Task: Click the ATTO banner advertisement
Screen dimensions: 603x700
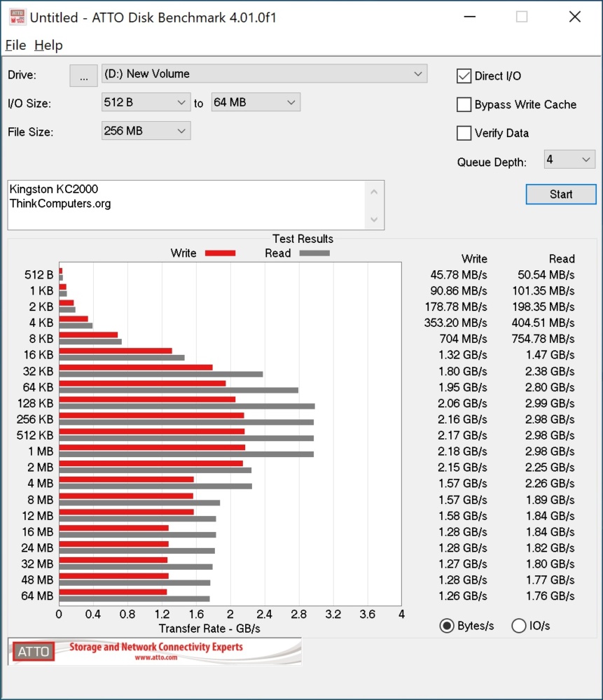Action: click(x=155, y=651)
